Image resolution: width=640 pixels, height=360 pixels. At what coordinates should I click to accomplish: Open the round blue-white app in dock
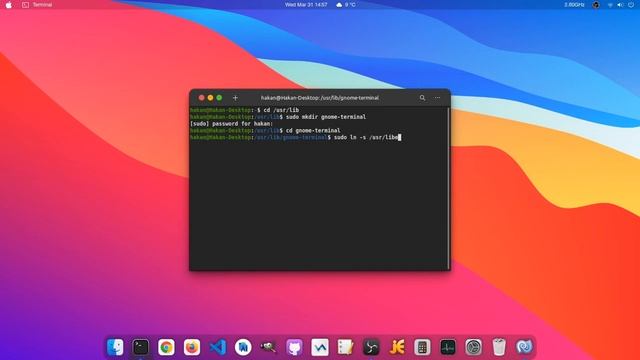(243, 347)
